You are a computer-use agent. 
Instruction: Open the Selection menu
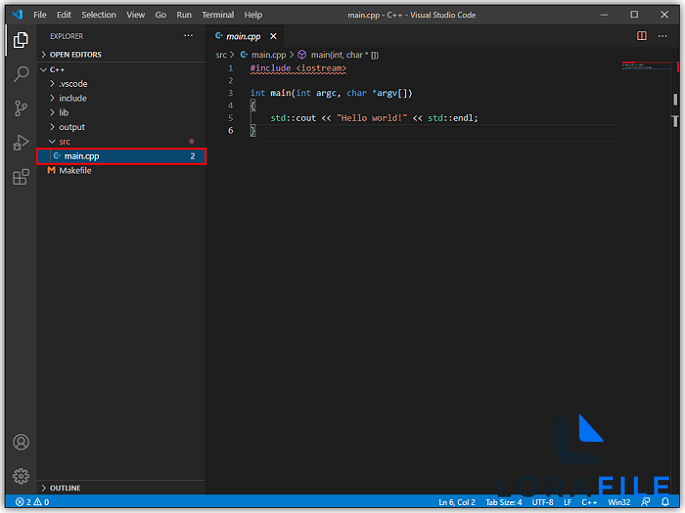click(99, 15)
